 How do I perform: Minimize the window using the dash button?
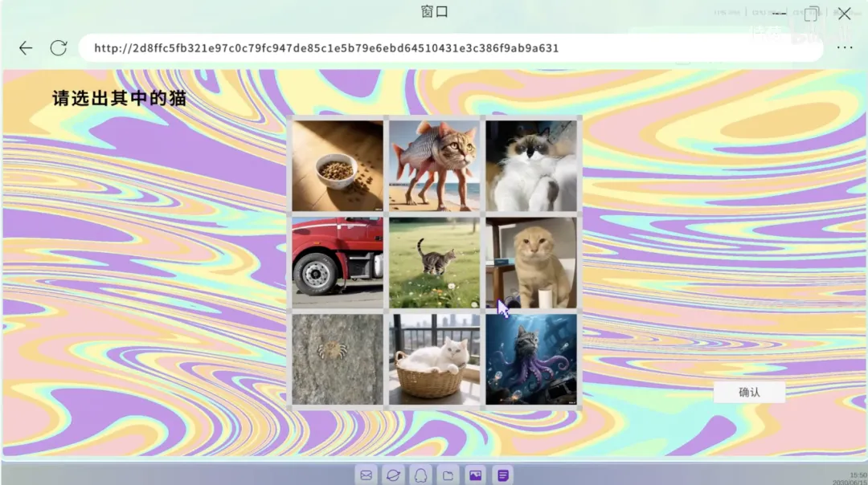click(780, 14)
